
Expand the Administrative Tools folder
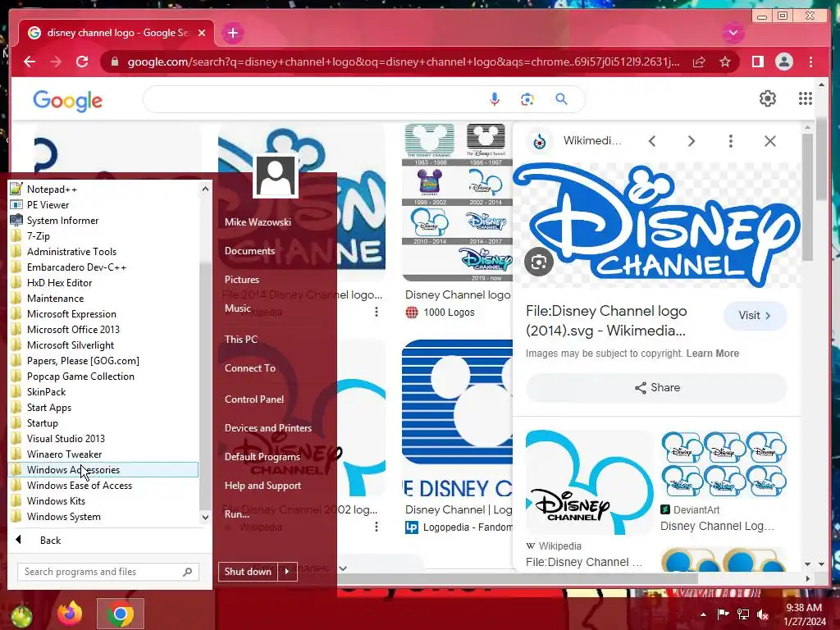pos(103,251)
